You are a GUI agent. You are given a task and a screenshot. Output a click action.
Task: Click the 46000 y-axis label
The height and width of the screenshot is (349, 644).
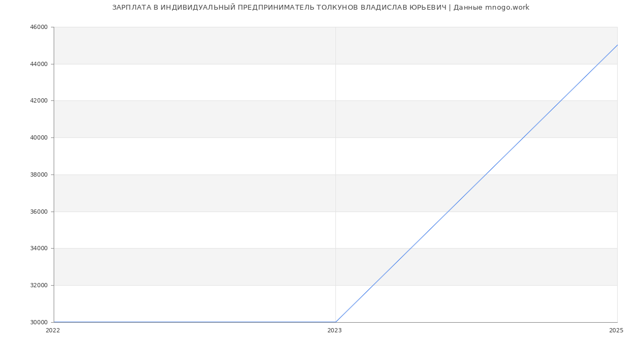coord(39,27)
